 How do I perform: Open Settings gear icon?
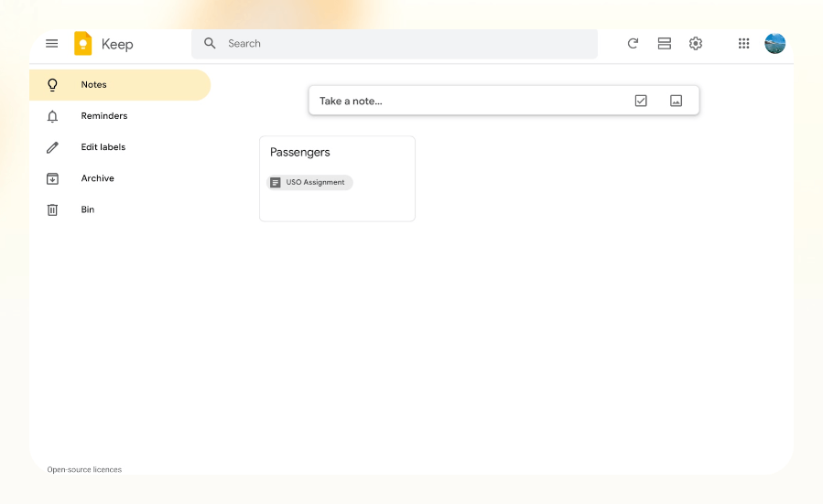(696, 44)
